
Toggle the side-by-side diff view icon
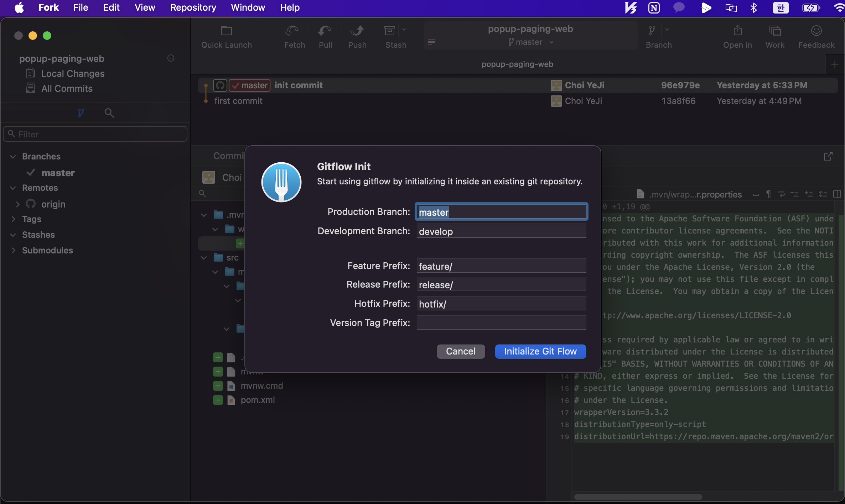point(837,194)
